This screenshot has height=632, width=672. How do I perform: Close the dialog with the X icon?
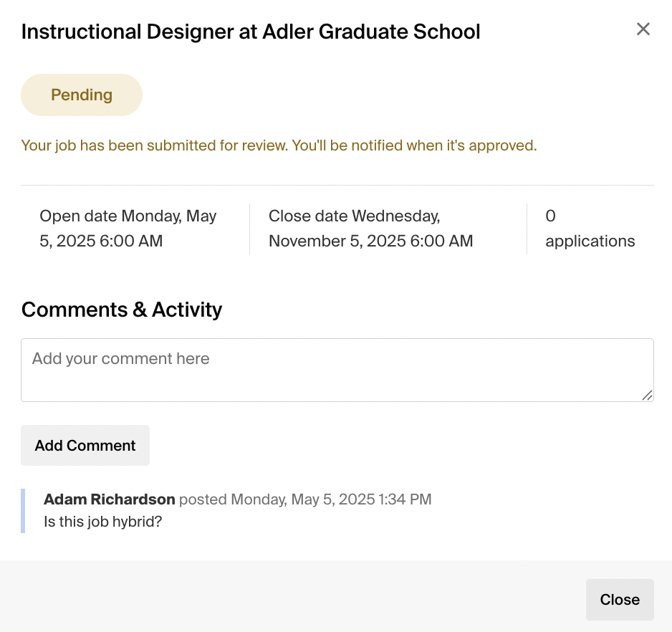(x=643, y=29)
